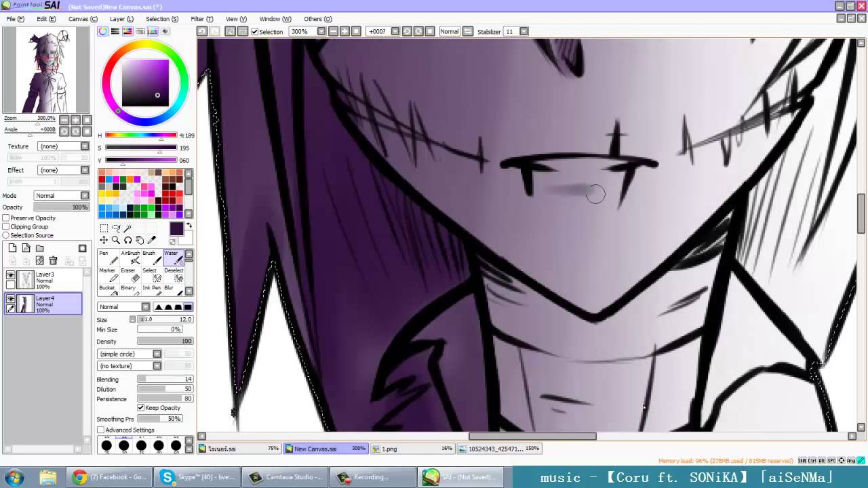868x488 pixels.
Task: Select the Marker tool
Action: [107, 274]
